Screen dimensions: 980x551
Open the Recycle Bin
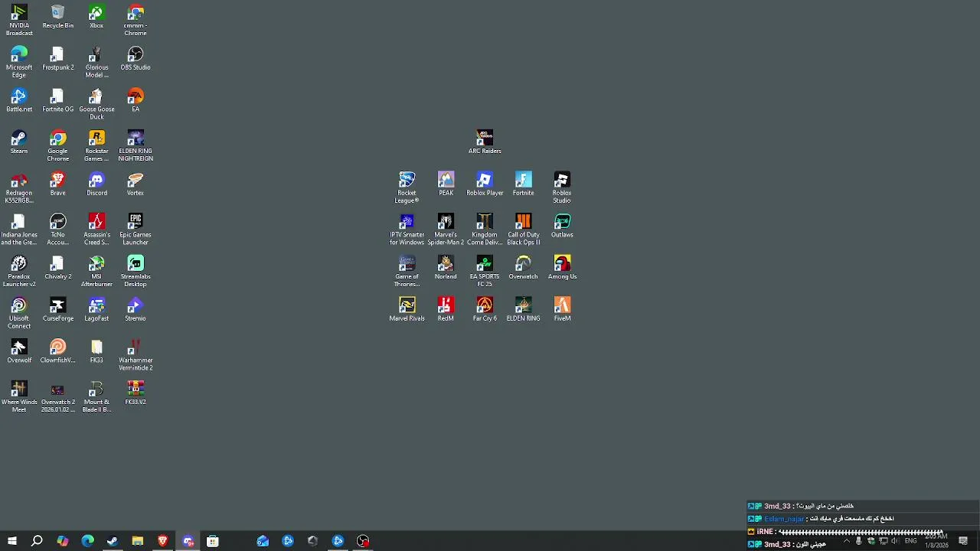click(x=58, y=17)
